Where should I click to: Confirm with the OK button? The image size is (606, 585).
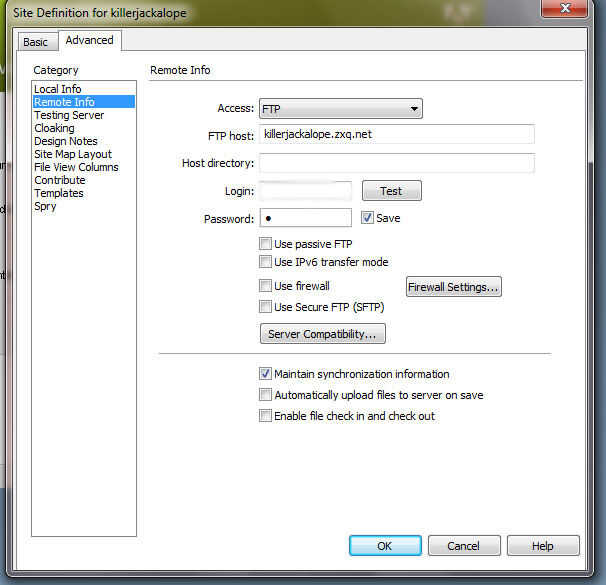click(x=385, y=546)
